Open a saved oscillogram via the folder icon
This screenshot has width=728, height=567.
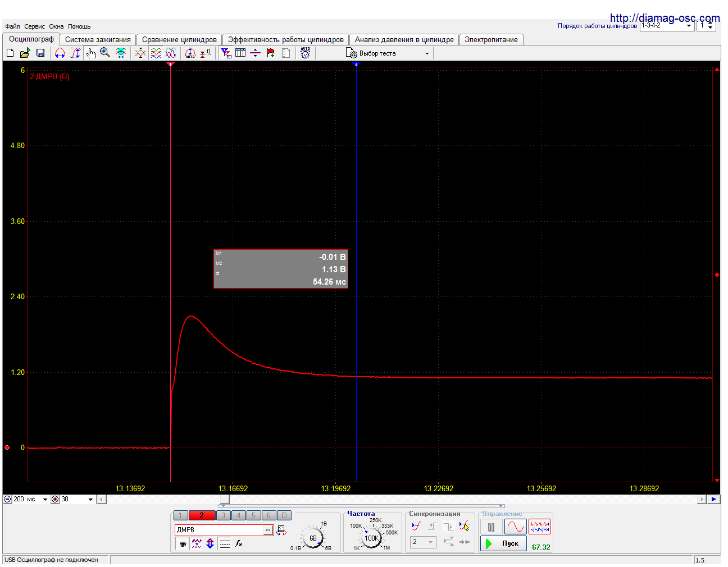pos(25,53)
